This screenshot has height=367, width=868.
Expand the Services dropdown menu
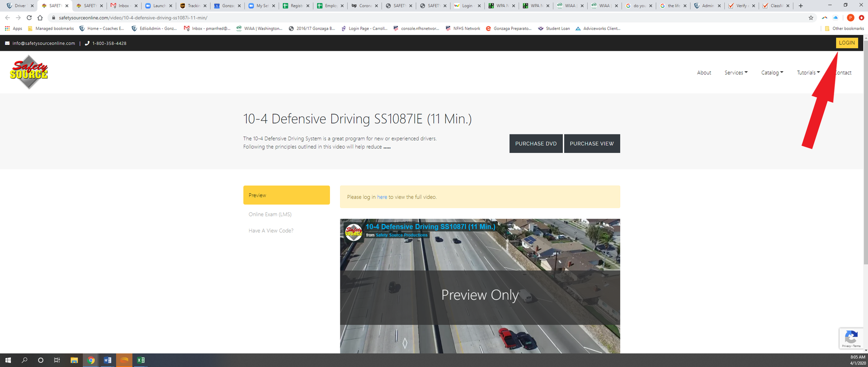736,72
